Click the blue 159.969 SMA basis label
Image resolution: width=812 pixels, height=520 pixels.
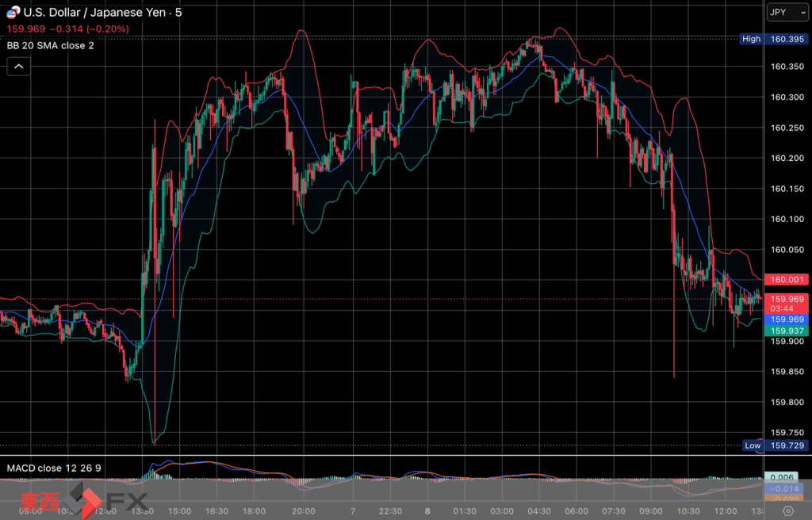point(786,319)
